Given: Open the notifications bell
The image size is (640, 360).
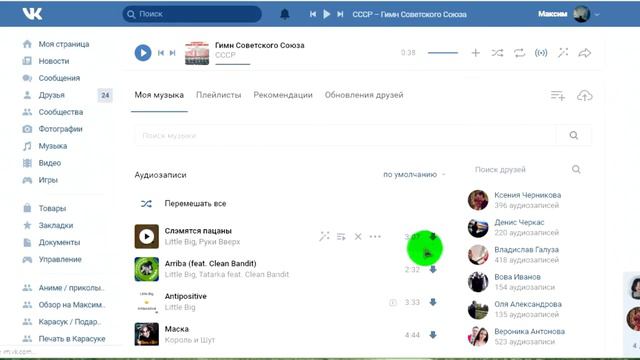Looking at the screenshot, I should [284, 14].
